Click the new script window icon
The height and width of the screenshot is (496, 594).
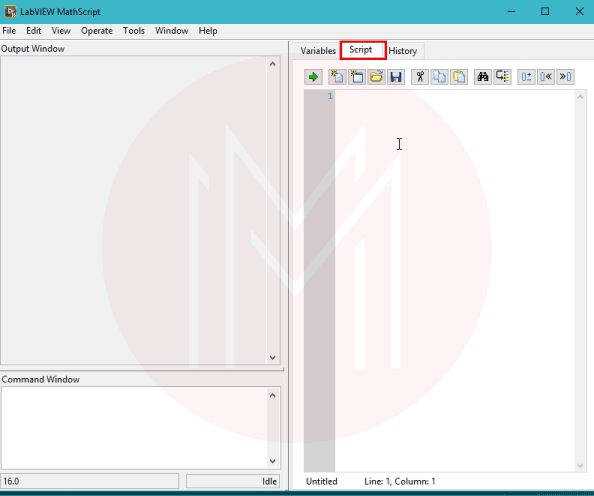(x=356, y=77)
